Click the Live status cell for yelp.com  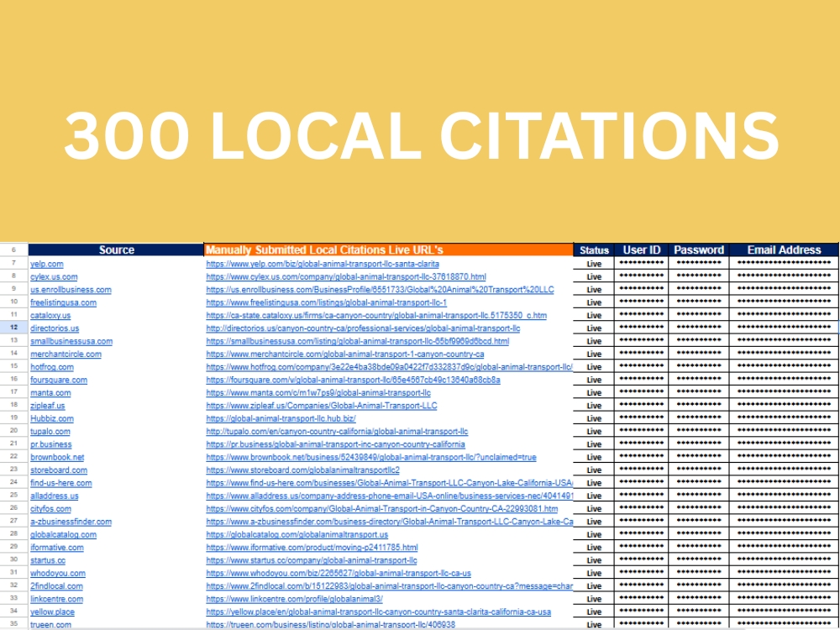(594, 264)
